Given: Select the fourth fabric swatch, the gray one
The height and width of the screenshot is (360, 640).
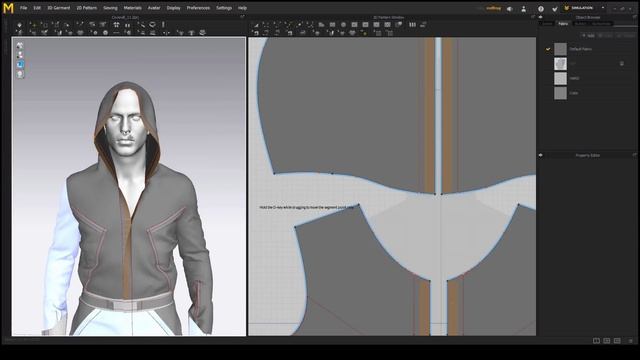Looking at the screenshot, I should (x=560, y=93).
